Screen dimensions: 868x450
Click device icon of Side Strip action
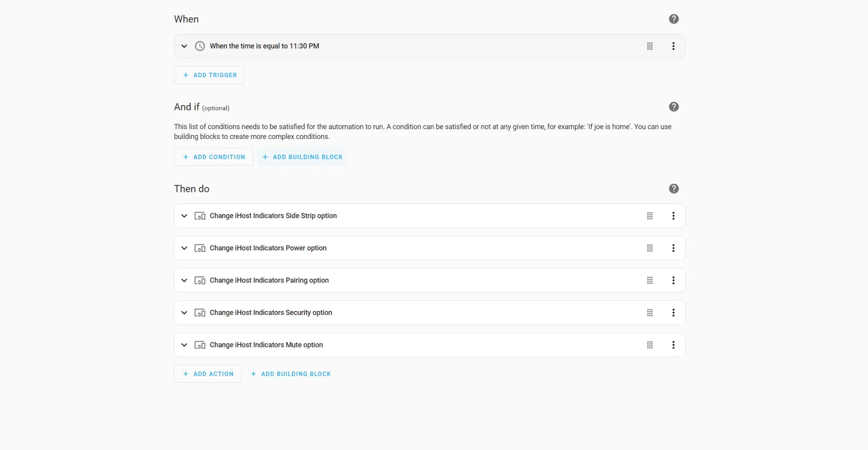coord(200,216)
